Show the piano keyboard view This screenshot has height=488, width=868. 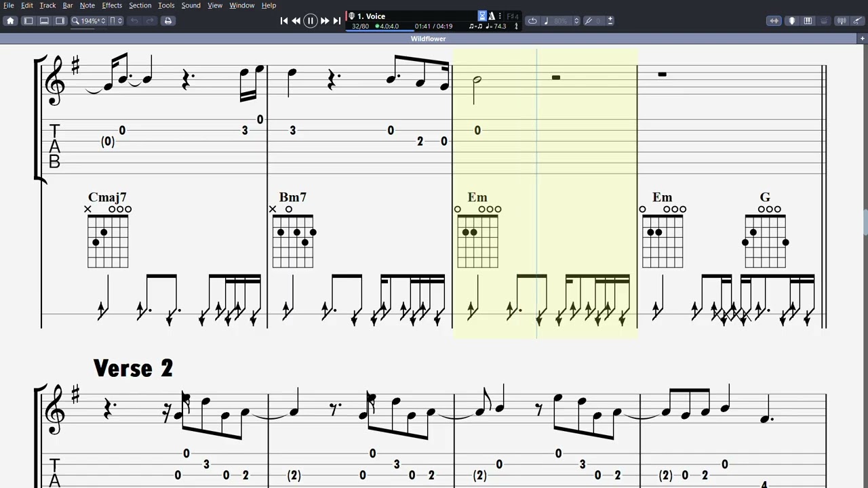click(x=808, y=21)
